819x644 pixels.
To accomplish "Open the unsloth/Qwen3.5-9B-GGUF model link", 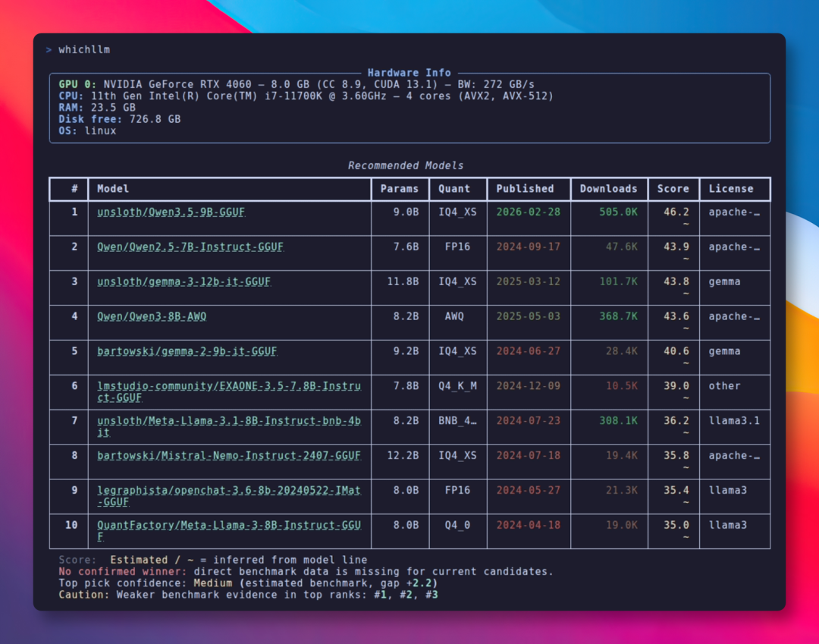I will coord(171,212).
